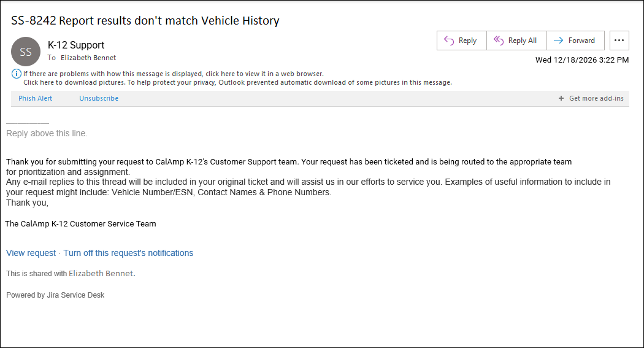The image size is (644, 348).
Task: Click Get more add-ins
Action: pos(591,98)
